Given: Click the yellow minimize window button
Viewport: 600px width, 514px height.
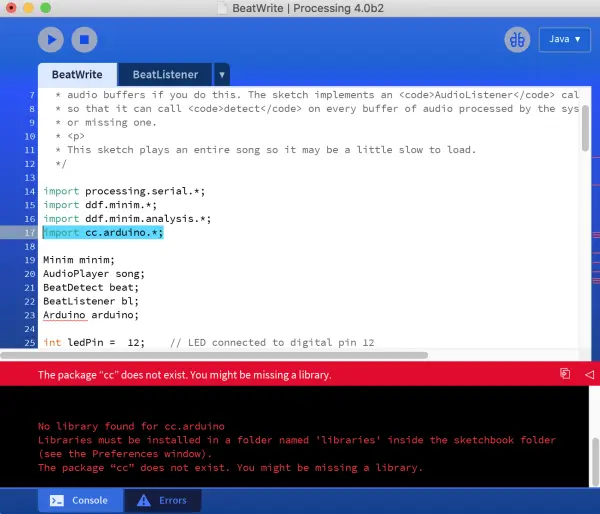Looking at the screenshot, I should (28, 8).
